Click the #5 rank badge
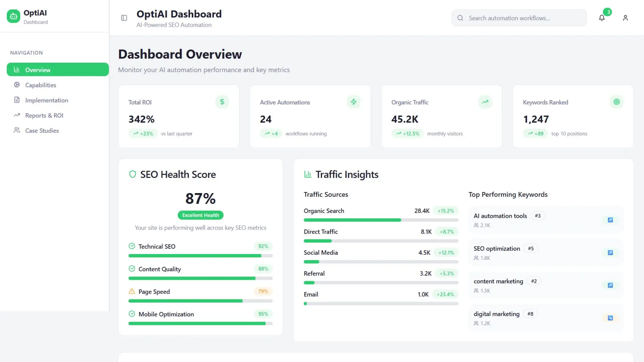This screenshot has width=644, height=362. click(531, 248)
